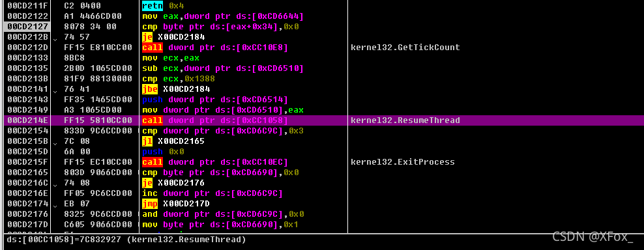Screen dimensions: 644x250
Task: Click the retn 0x4 instruction
Action: 163,6
